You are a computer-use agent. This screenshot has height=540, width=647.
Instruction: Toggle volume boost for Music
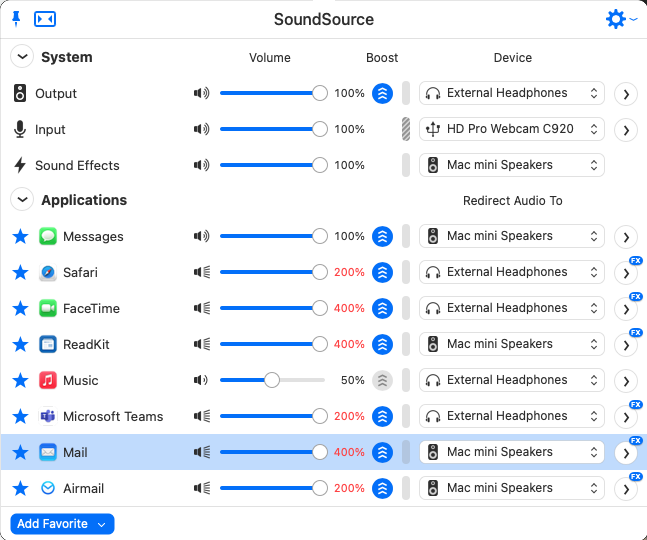pyautogui.click(x=382, y=380)
